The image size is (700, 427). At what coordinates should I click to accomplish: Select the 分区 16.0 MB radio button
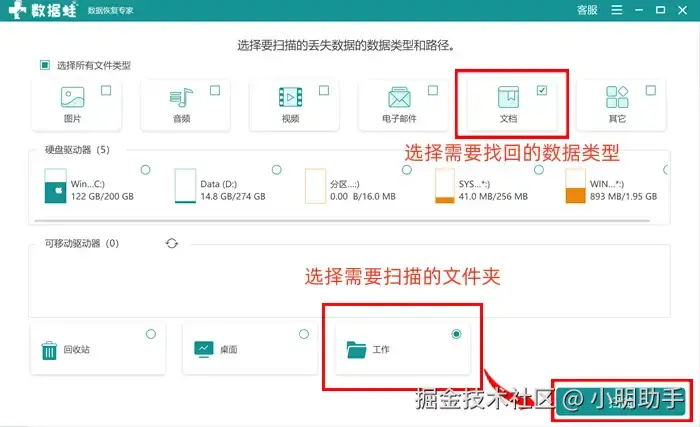(407, 170)
